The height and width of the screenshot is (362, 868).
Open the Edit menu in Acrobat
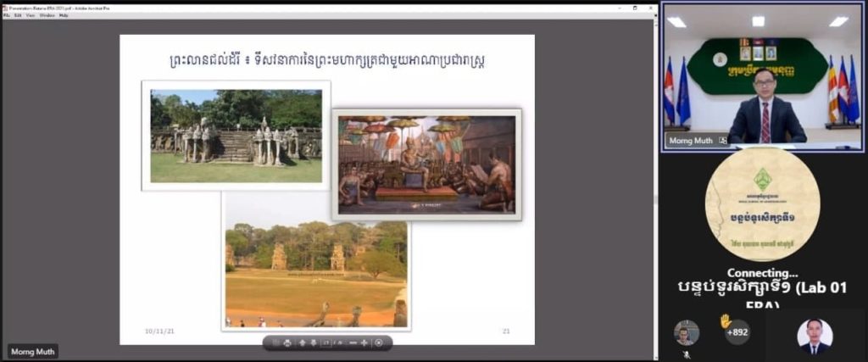tap(18, 15)
